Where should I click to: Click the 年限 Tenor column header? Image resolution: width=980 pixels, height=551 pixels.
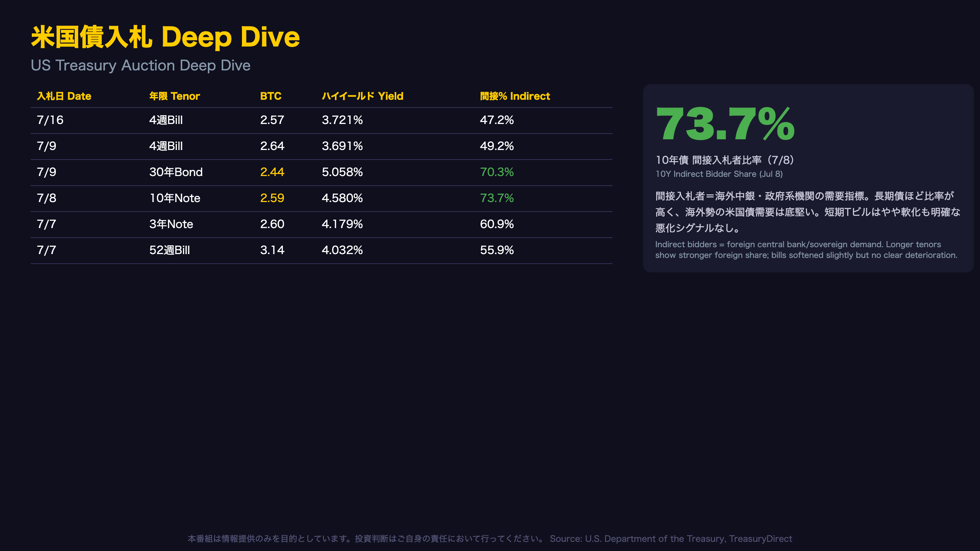point(175,96)
